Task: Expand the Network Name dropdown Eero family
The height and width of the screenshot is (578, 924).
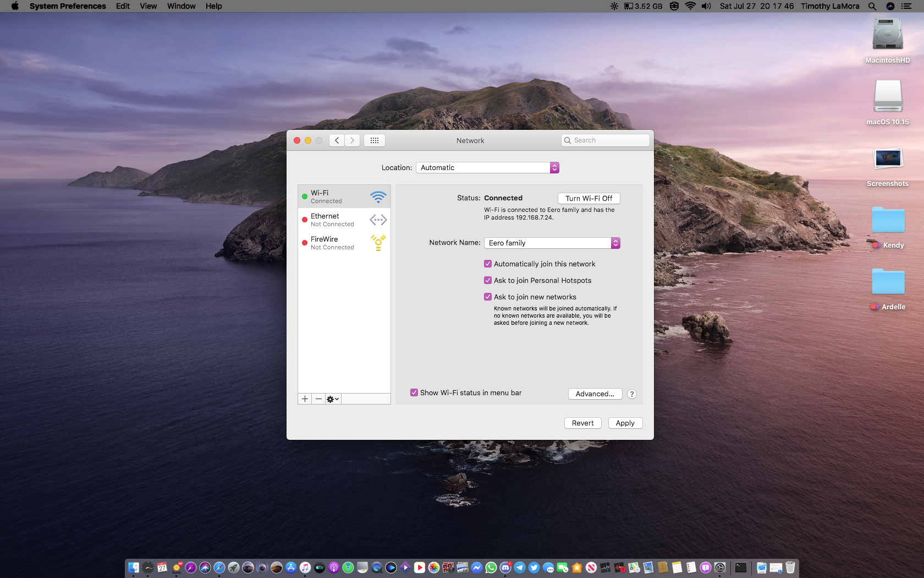Action: [552, 243]
